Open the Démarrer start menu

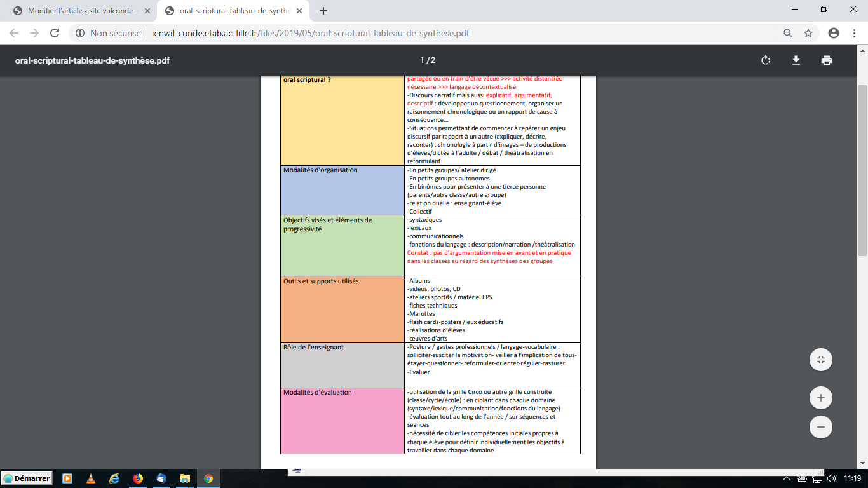pyautogui.click(x=27, y=478)
